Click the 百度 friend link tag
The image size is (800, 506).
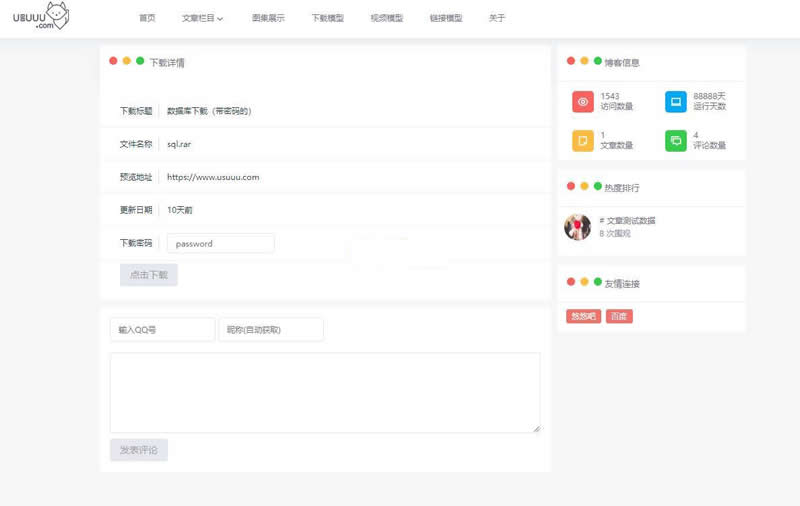coord(619,316)
